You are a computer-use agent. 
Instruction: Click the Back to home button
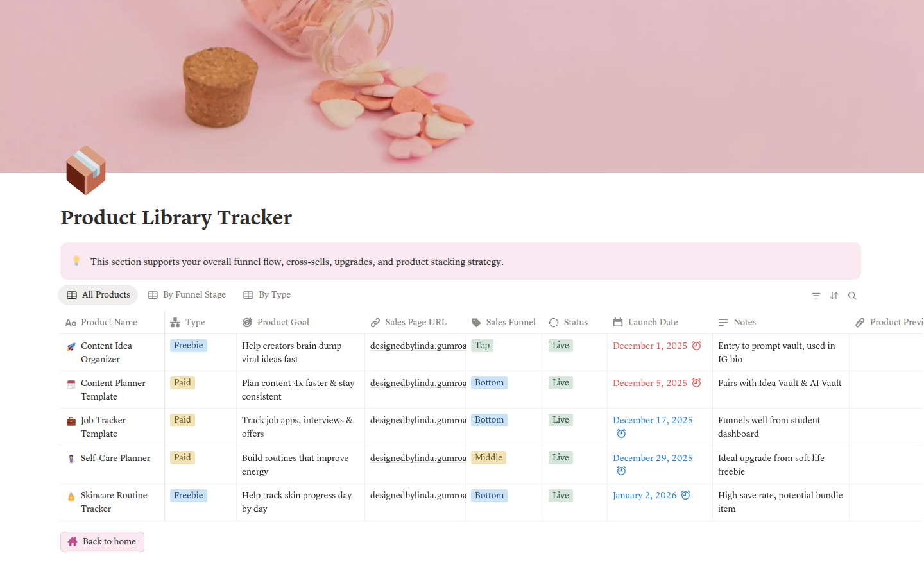point(103,542)
